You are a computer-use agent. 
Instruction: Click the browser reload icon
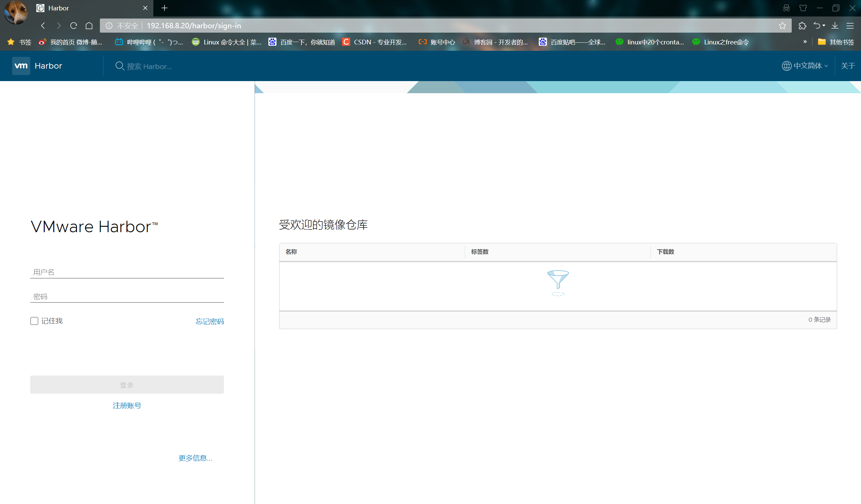(x=73, y=26)
